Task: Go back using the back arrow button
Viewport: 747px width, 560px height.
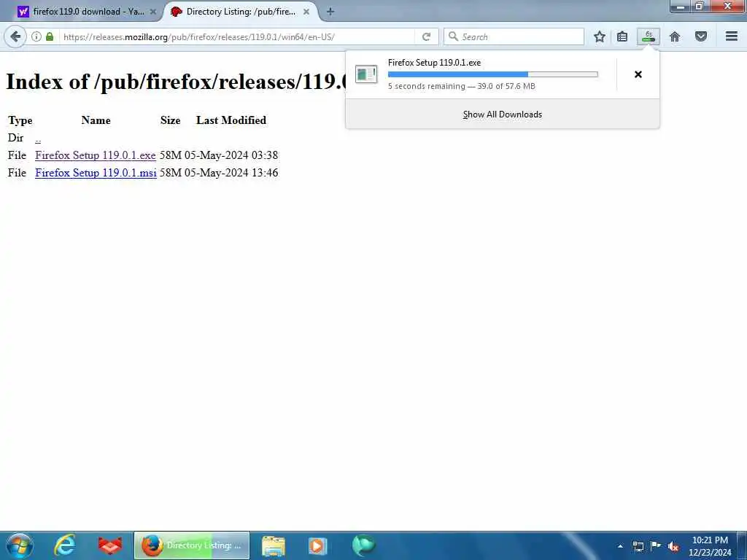Action: coord(15,36)
